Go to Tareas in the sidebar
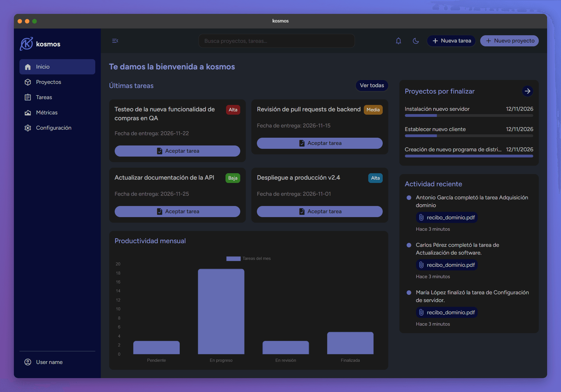Viewport: 561px width, 392px height. [44, 97]
